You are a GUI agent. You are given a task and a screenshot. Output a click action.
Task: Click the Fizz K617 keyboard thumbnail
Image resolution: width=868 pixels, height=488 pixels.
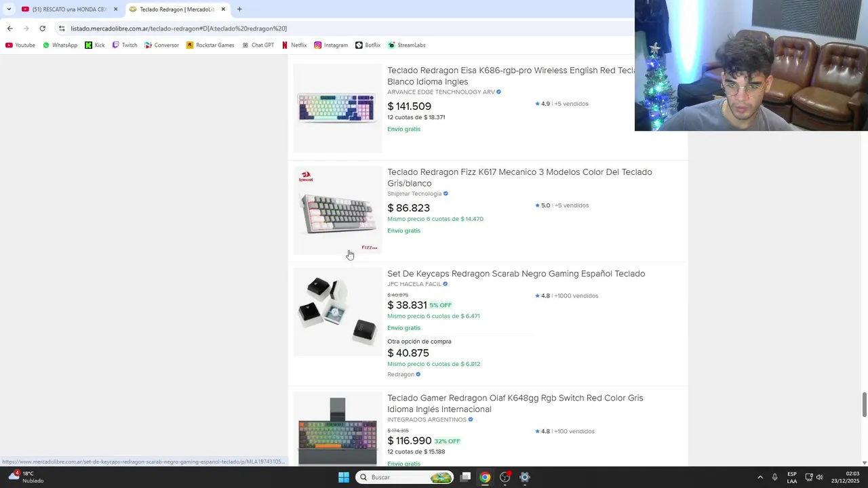(x=337, y=211)
